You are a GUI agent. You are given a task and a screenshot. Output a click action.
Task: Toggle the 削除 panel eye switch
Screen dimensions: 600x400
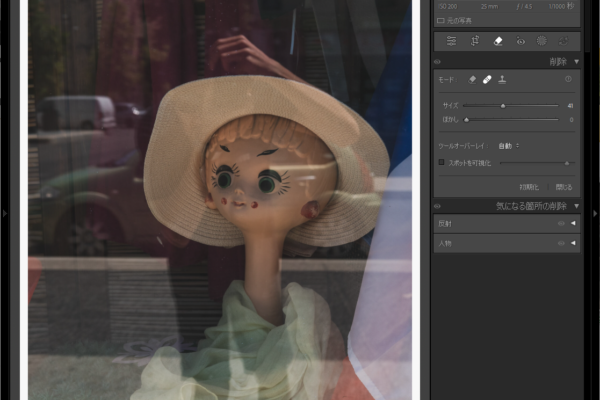437,62
